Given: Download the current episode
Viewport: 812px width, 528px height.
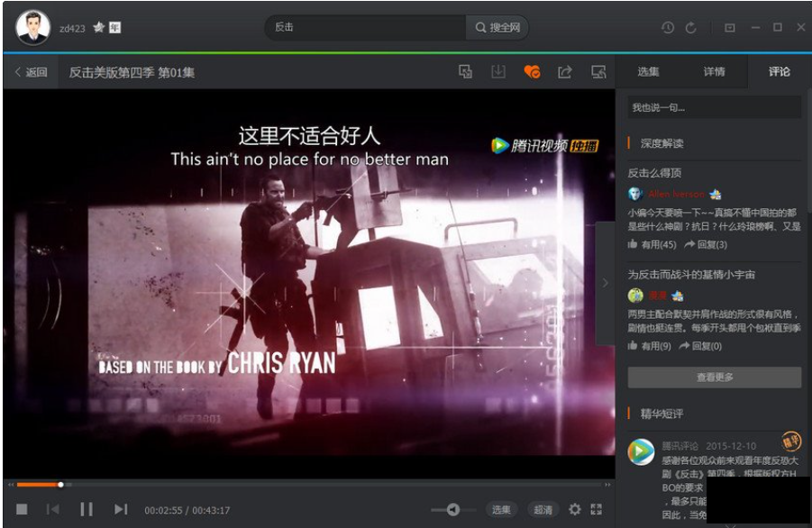Looking at the screenshot, I should click(498, 72).
